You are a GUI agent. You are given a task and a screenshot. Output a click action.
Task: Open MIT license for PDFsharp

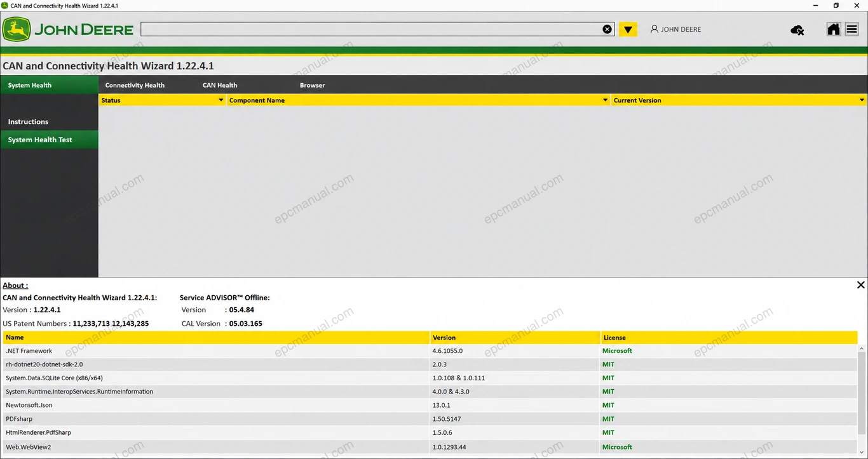[x=608, y=419]
